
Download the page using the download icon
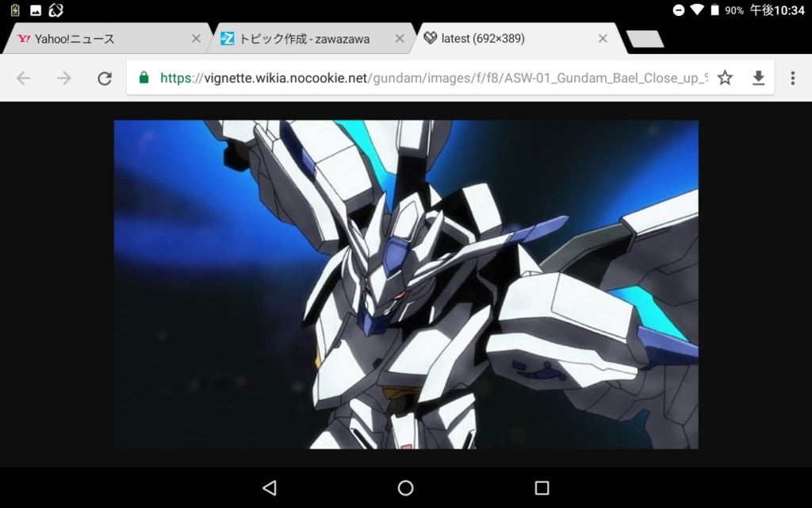click(759, 79)
